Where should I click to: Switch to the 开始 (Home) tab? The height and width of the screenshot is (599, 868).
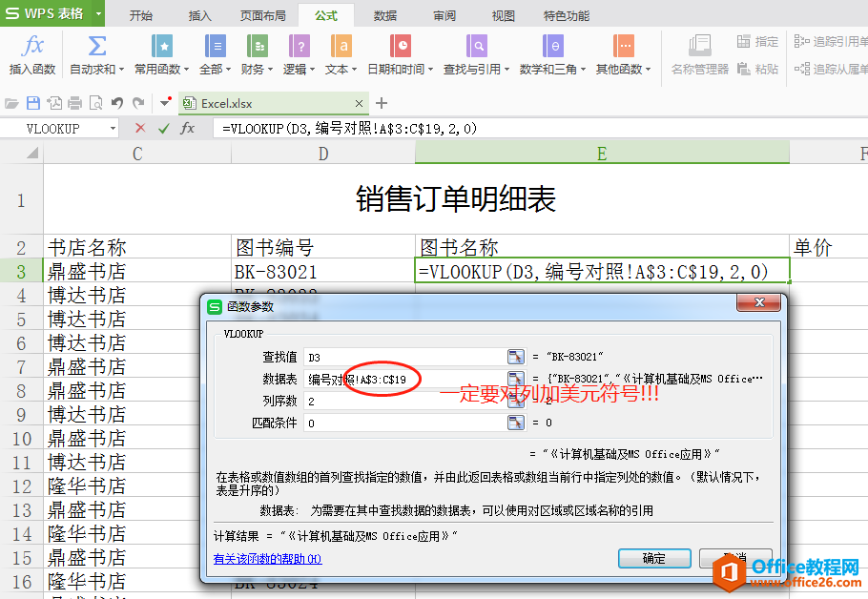(x=140, y=15)
